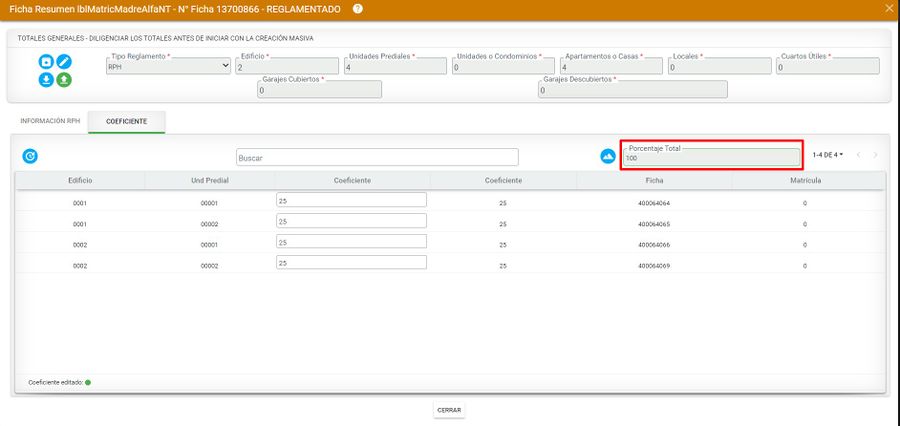Switch to the Información RPH tab
Screen dimensions: 900x426
[50, 121]
